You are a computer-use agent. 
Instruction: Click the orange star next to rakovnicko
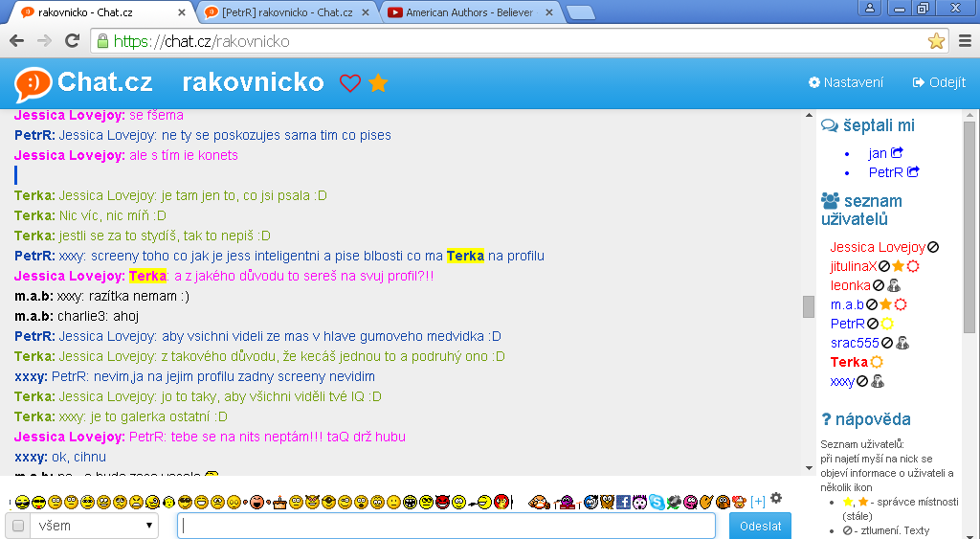click(x=378, y=83)
